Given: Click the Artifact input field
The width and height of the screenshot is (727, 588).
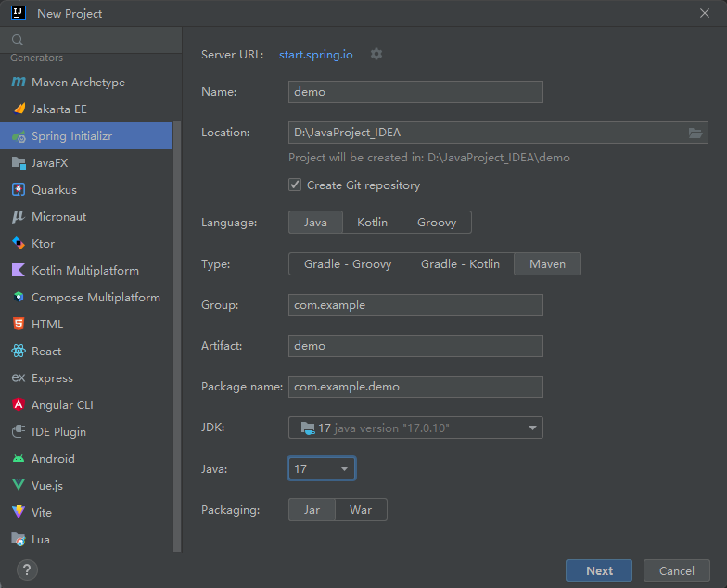Looking at the screenshot, I should pyautogui.click(x=415, y=346).
